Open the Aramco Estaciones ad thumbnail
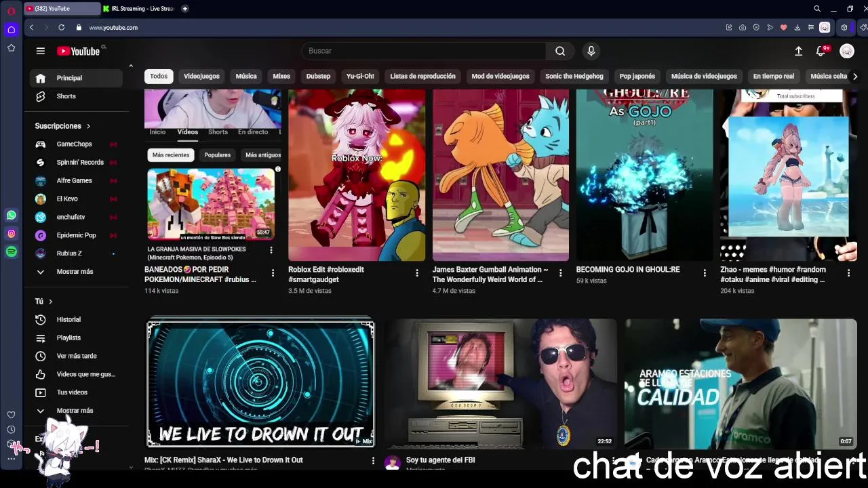 pos(741,384)
